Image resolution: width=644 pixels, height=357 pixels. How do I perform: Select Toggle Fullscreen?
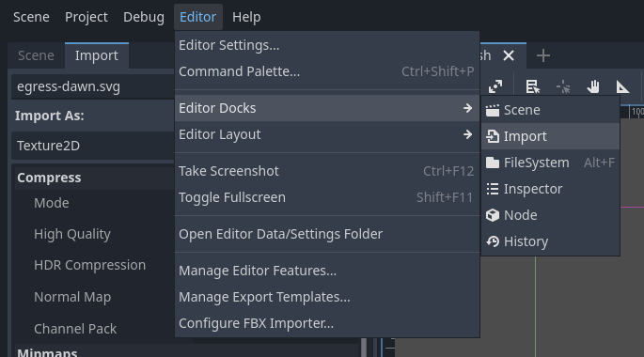click(327, 197)
